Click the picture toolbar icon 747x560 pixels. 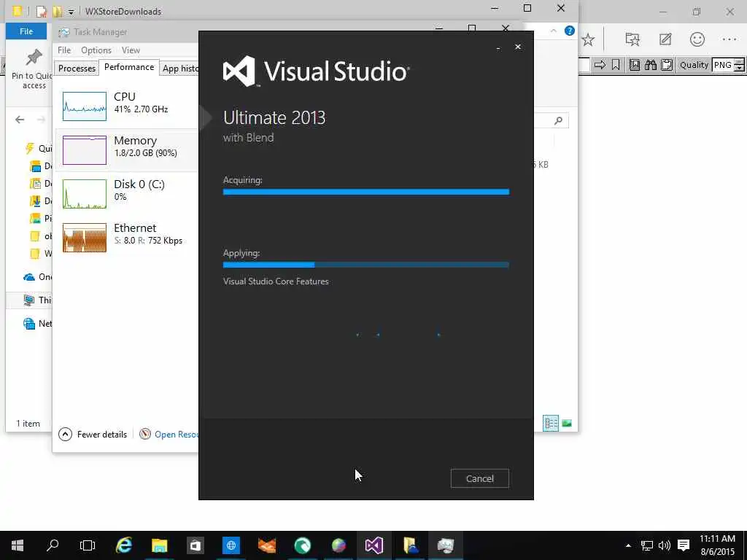(x=635, y=65)
